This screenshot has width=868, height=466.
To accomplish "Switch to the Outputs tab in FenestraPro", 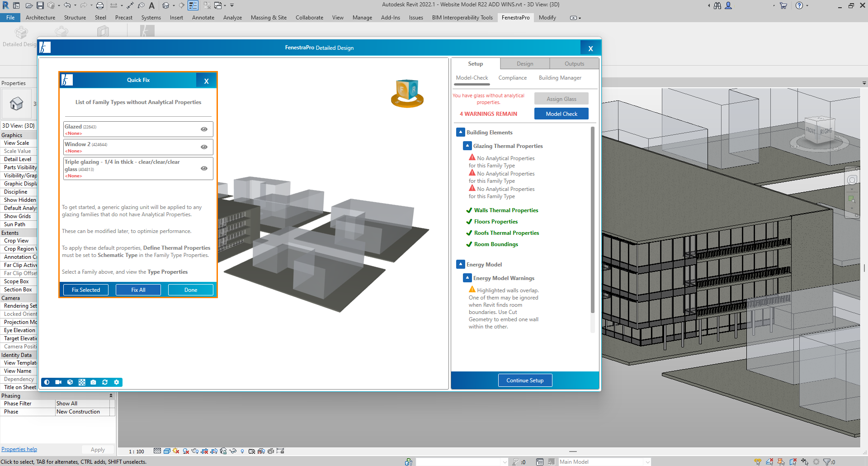I will (x=574, y=64).
